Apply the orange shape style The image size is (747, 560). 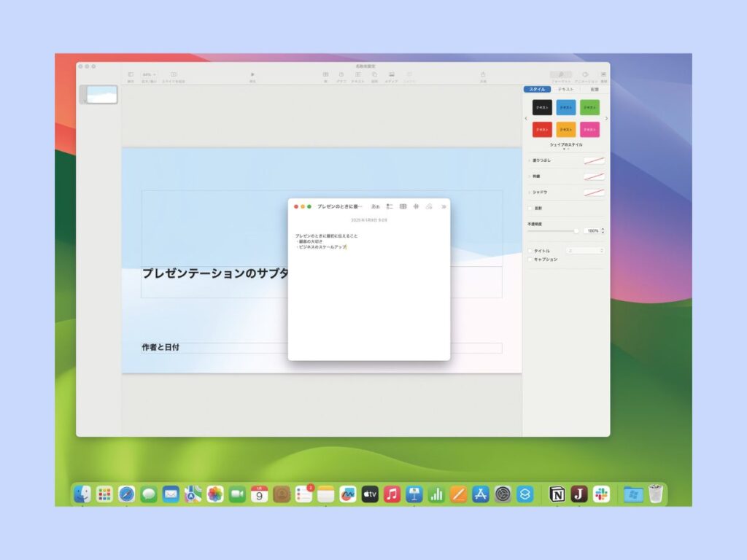point(566,130)
